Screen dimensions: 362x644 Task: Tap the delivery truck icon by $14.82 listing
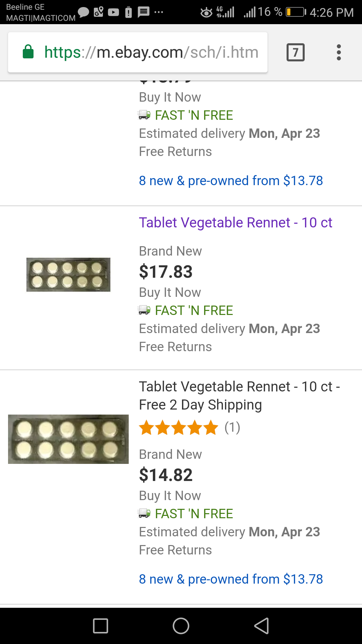144,513
